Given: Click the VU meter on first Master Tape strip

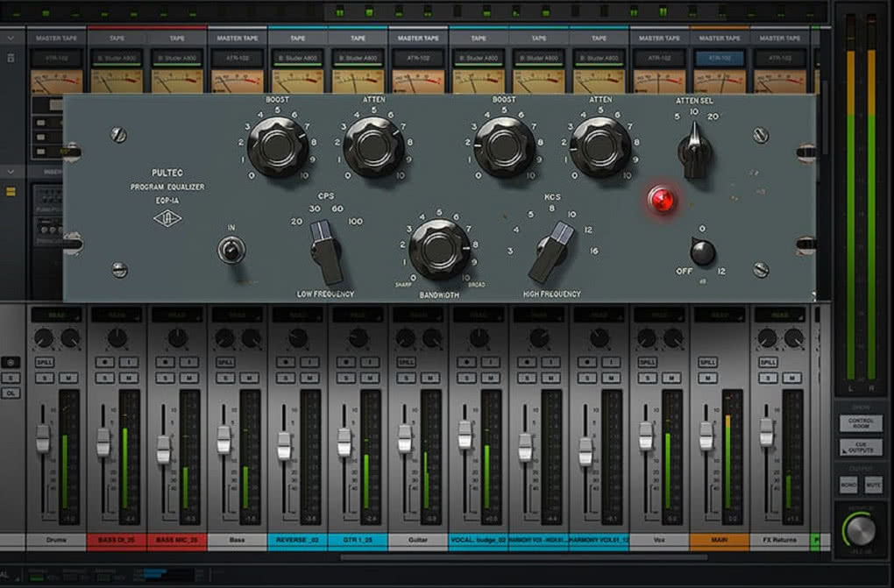Looking at the screenshot, I should (x=56, y=81).
